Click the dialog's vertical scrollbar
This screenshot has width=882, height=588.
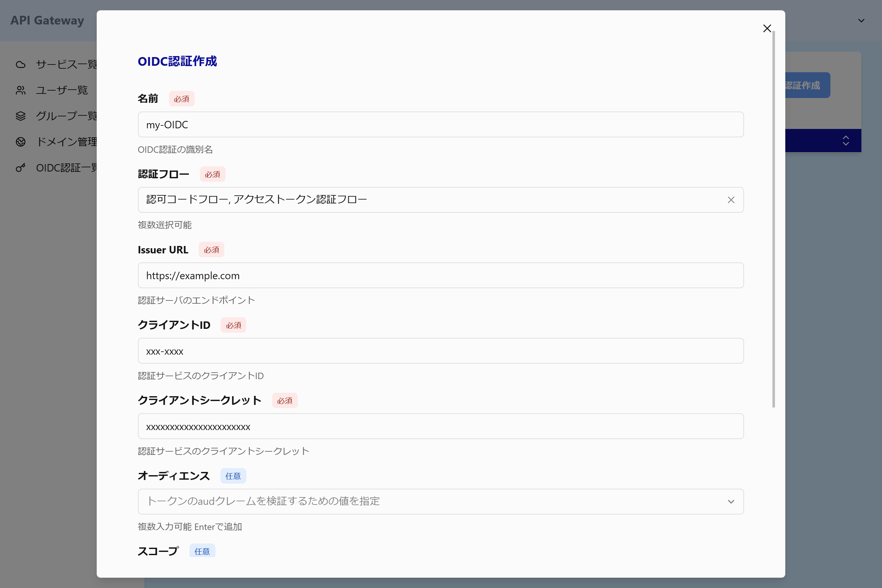coord(773,220)
